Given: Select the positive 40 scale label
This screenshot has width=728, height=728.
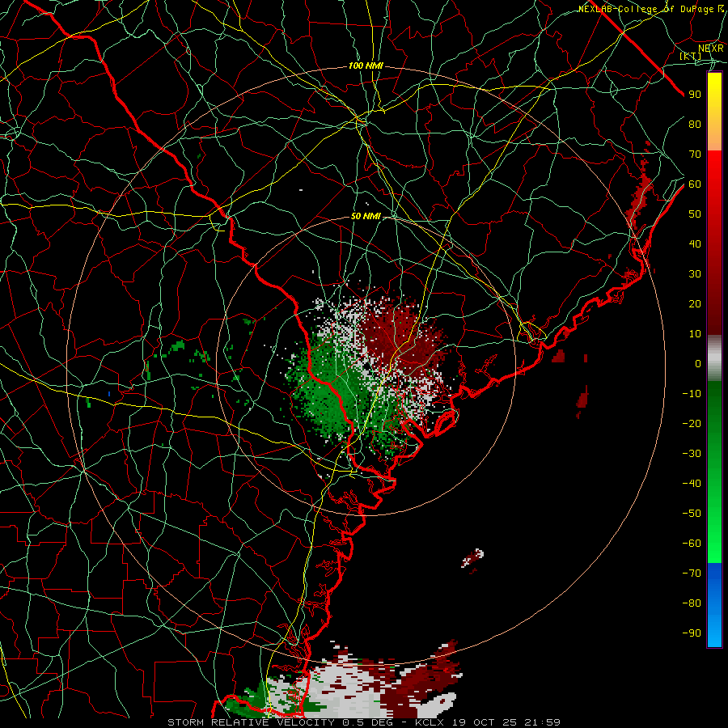Looking at the screenshot, I should 695,243.
